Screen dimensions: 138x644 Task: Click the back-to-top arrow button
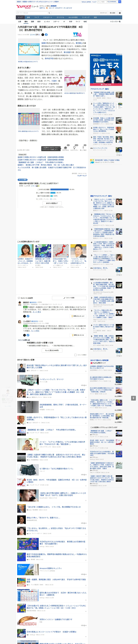133,398
